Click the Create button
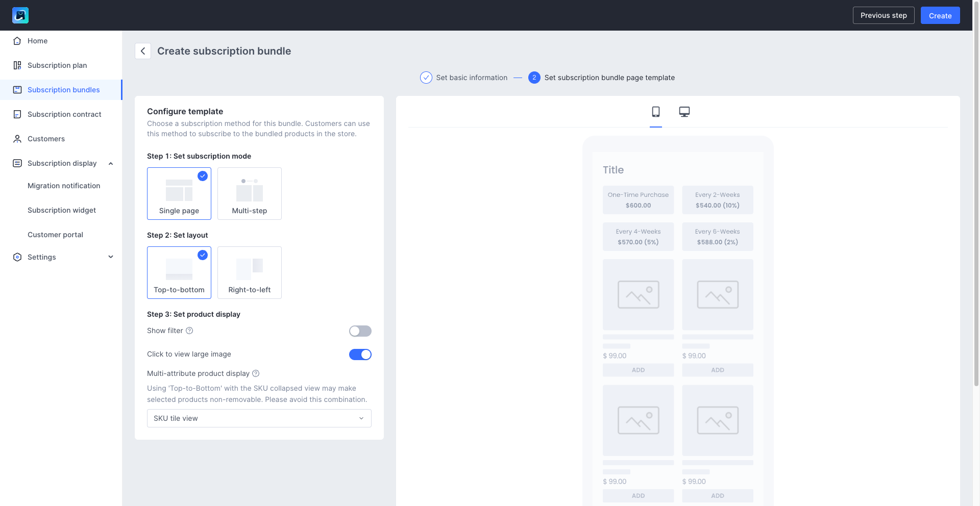Viewport: 980px width, 506px height. click(x=940, y=15)
